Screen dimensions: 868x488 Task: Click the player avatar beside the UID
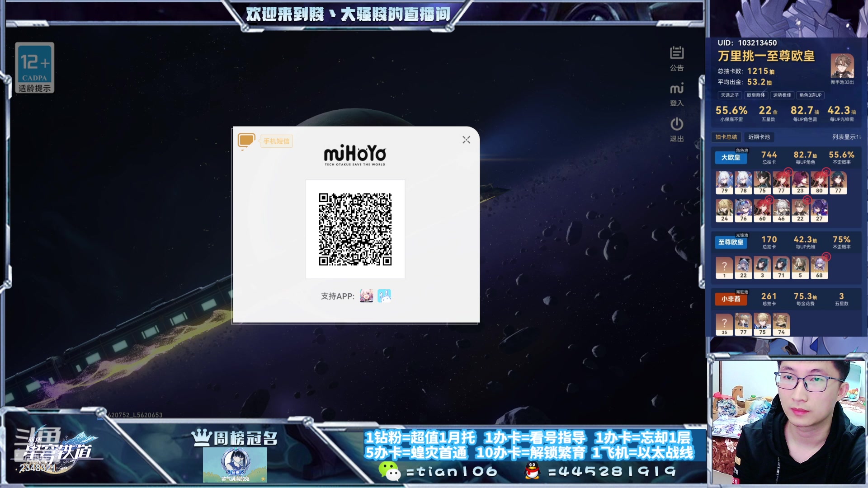[x=842, y=66]
